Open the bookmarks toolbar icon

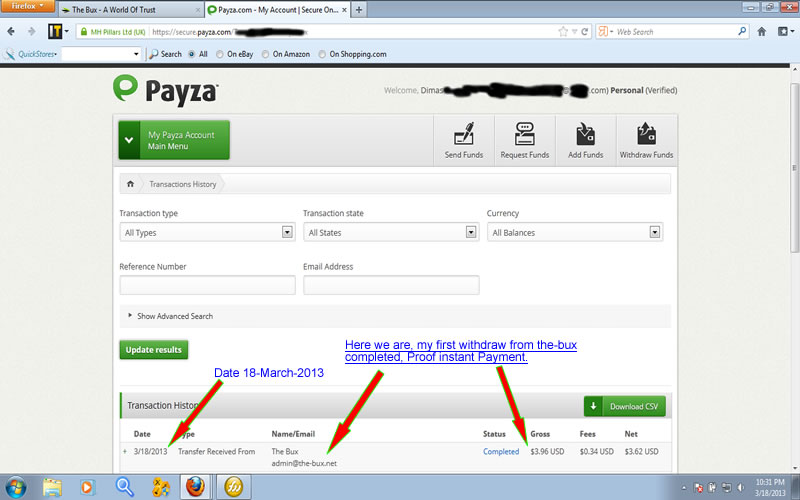[785, 32]
